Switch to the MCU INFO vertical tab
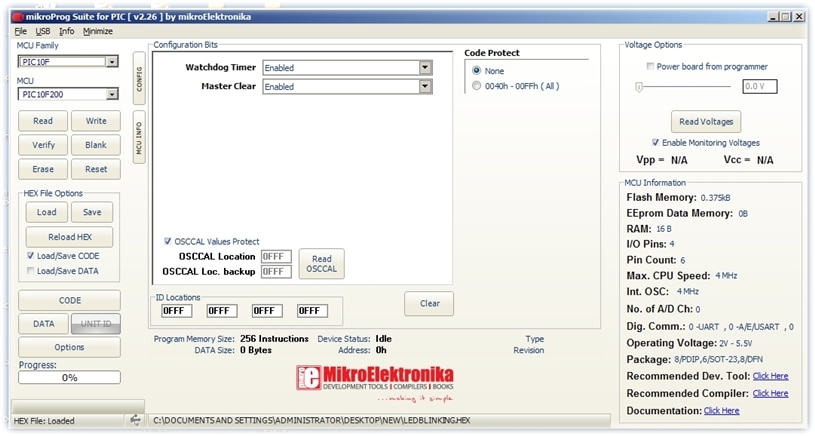The height and width of the screenshot is (436, 815). point(139,137)
